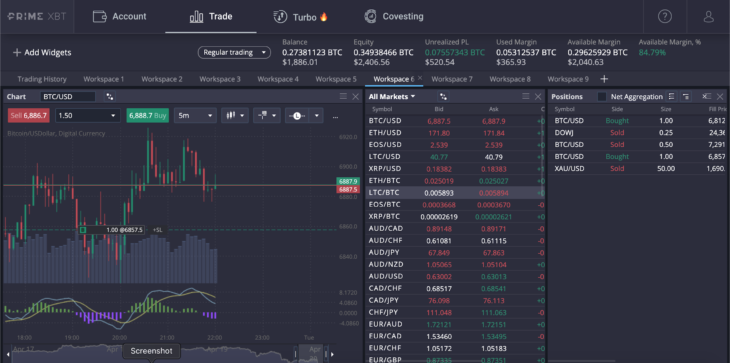Click the red Sell 6,886.7 button
The image size is (730, 363).
click(28, 115)
